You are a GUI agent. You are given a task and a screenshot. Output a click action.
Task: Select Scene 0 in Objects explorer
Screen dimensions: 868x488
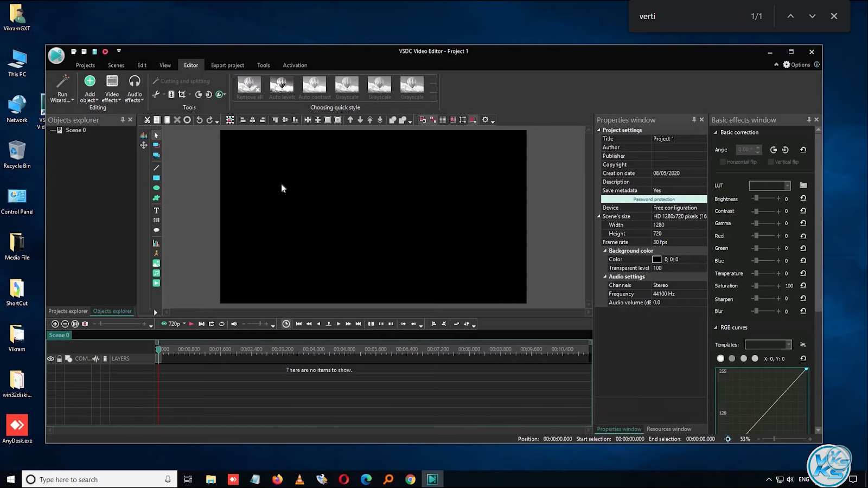(x=75, y=130)
